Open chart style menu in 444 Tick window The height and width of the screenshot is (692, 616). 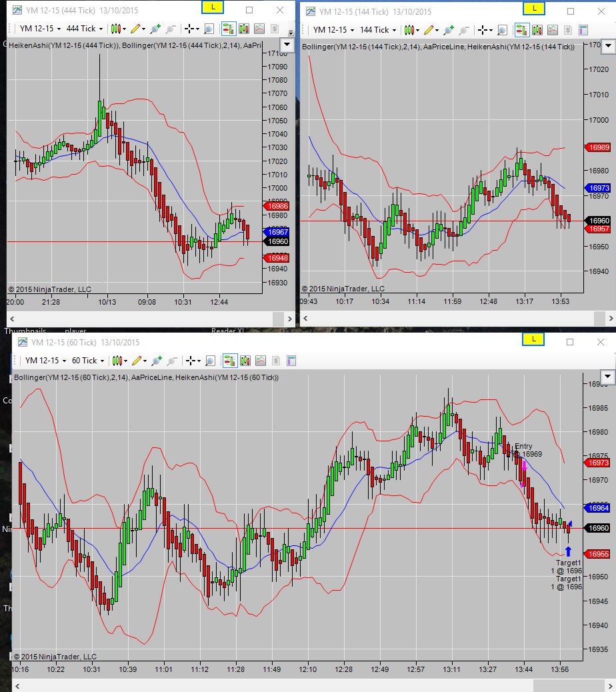[118, 29]
